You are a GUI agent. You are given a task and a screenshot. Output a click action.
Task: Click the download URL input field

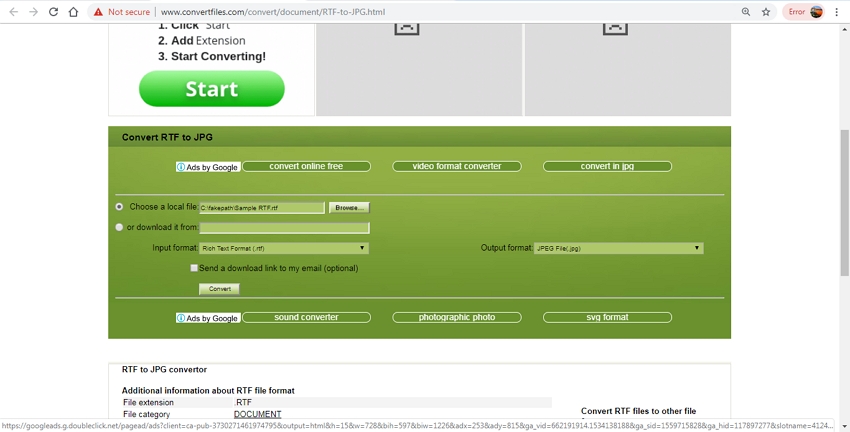click(284, 228)
